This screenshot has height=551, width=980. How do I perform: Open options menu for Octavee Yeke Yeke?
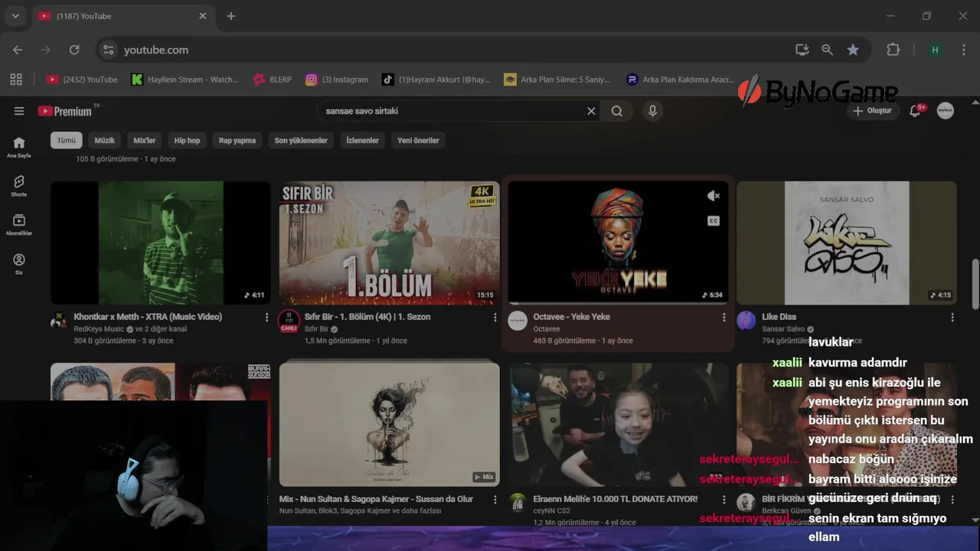(724, 317)
